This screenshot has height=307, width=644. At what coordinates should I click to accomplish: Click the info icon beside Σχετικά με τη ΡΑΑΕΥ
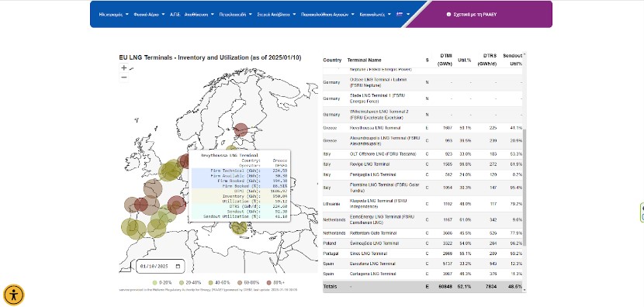click(448, 15)
